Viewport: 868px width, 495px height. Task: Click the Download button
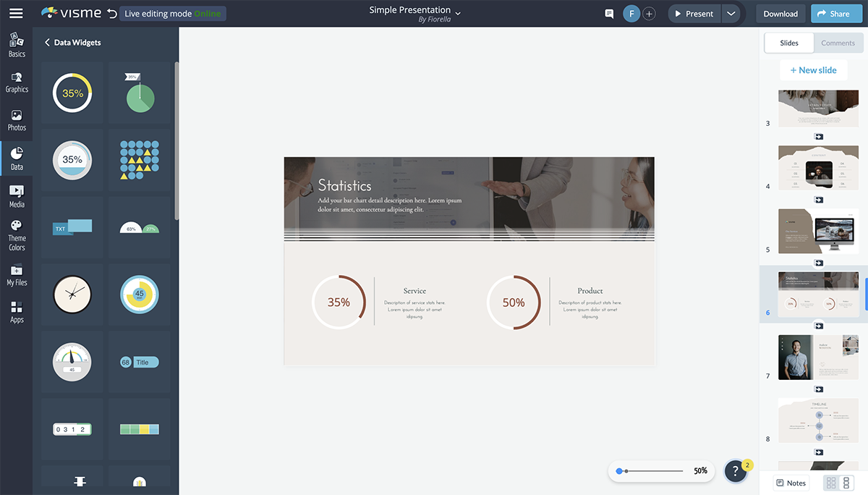(x=780, y=14)
